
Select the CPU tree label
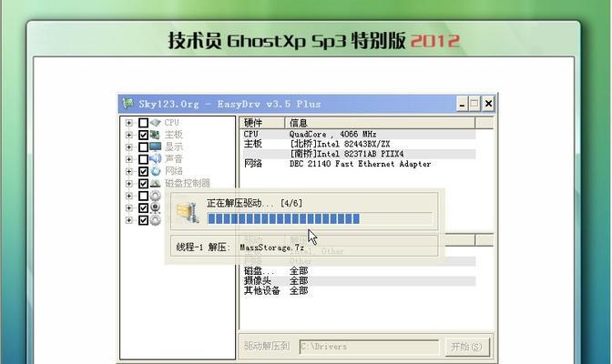pos(171,123)
